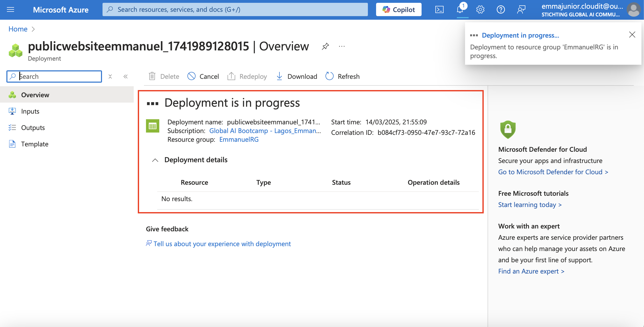Open the more options ellipsis by title
The width and height of the screenshot is (644, 327).
(342, 46)
